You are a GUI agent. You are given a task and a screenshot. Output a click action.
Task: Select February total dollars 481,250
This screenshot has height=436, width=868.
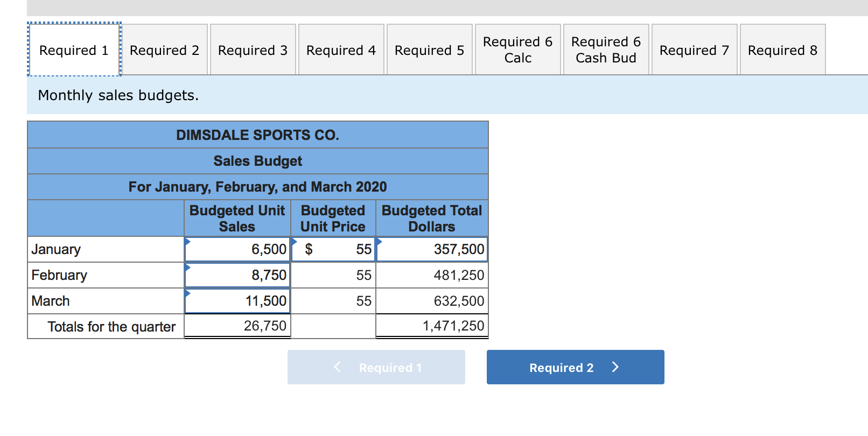pos(432,275)
